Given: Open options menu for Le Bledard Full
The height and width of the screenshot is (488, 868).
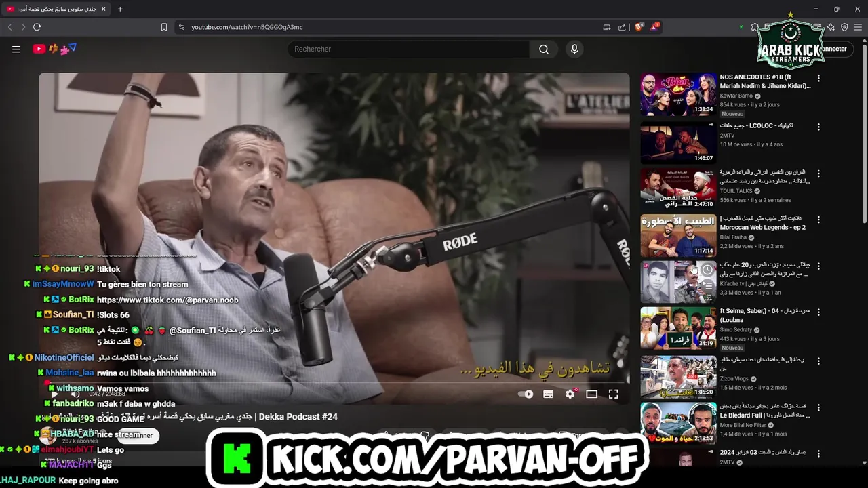Looking at the screenshot, I should (818, 407).
